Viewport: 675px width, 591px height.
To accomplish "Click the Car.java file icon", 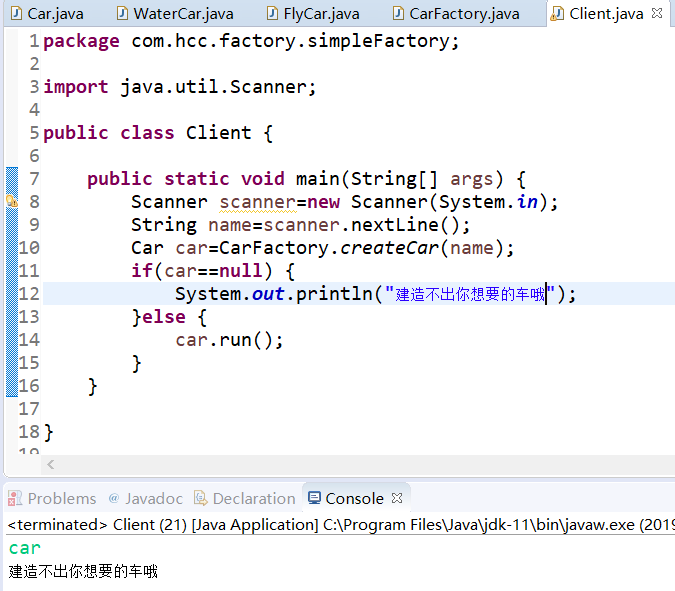I will click(x=16, y=13).
